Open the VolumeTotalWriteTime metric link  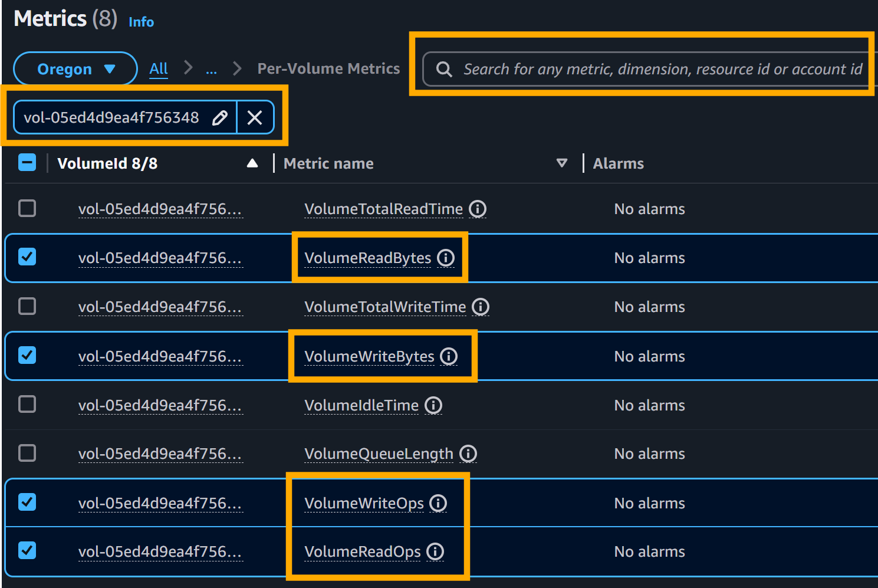(x=385, y=307)
